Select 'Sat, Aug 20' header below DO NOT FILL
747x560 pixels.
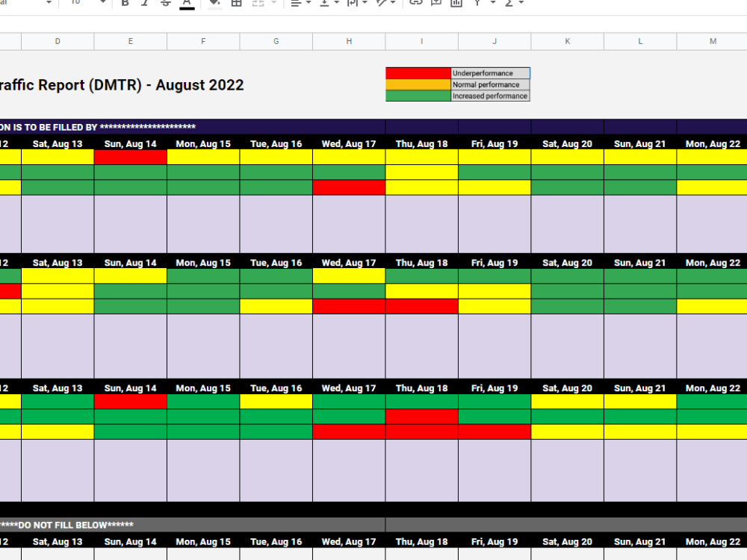click(568, 541)
